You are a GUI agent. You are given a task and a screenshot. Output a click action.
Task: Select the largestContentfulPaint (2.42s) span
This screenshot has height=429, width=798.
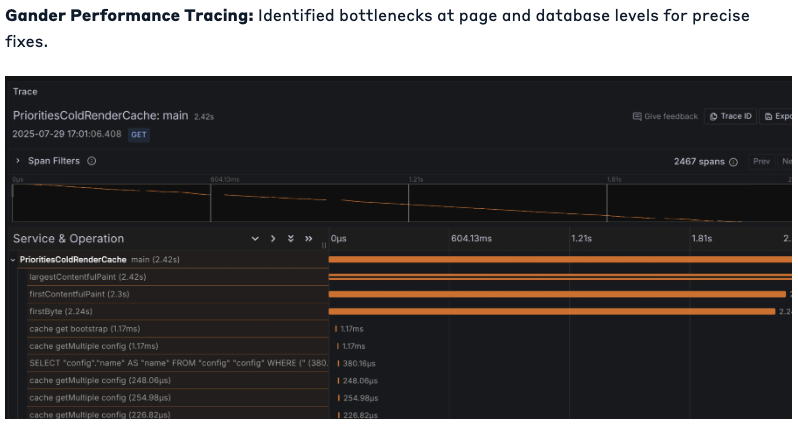click(178, 277)
